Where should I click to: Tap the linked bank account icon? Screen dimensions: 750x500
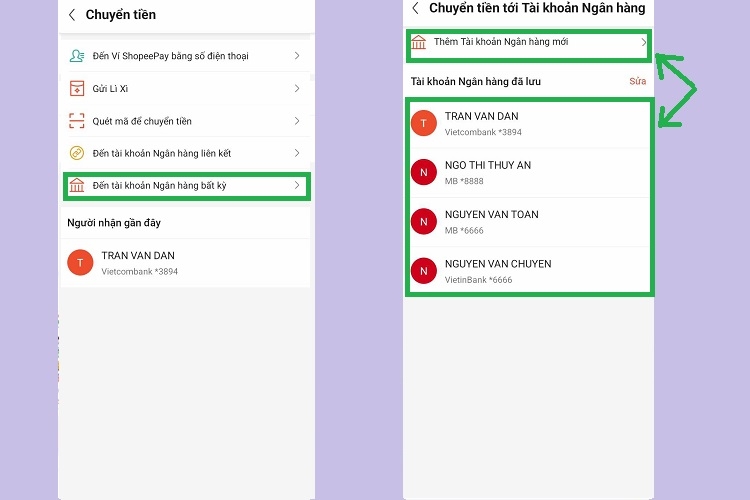click(x=77, y=153)
